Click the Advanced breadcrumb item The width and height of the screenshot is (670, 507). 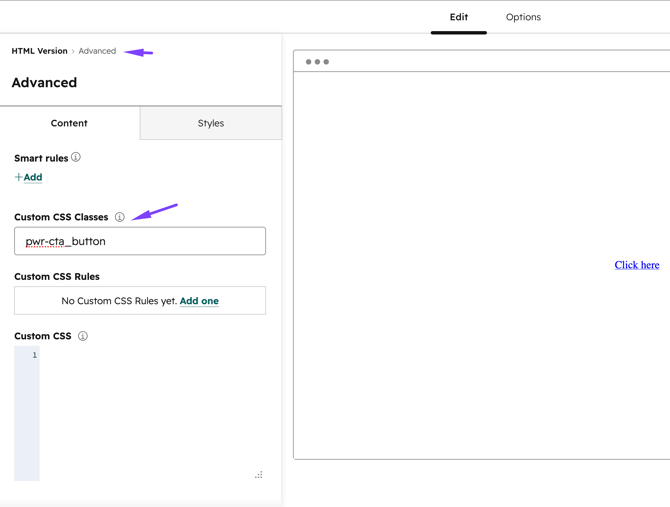(x=97, y=51)
